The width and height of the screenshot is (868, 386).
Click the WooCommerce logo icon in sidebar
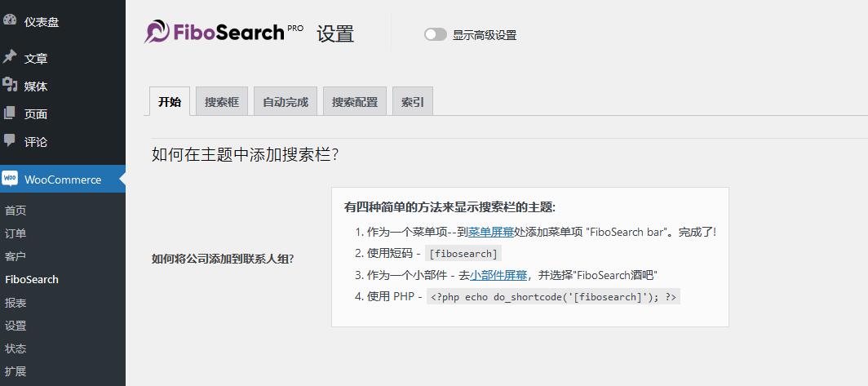pyautogui.click(x=10, y=179)
